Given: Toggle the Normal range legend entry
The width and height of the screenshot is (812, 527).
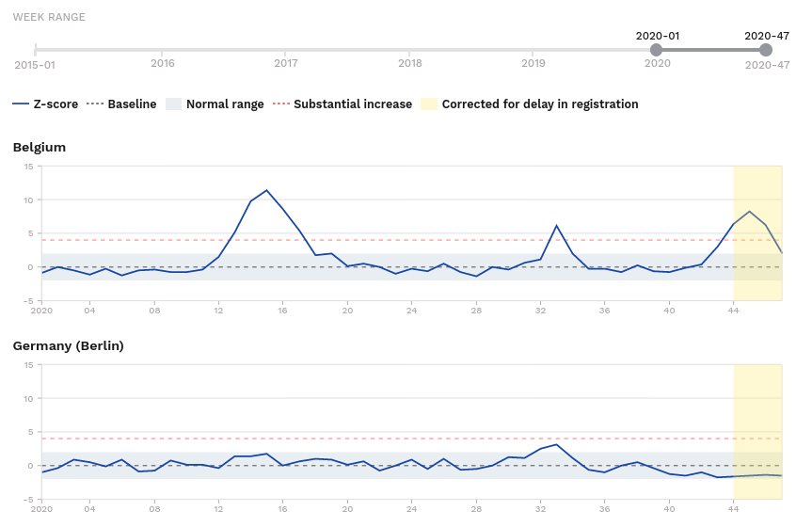Looking at the screenshot, I should pyautogui.click(x=224, y=104).
